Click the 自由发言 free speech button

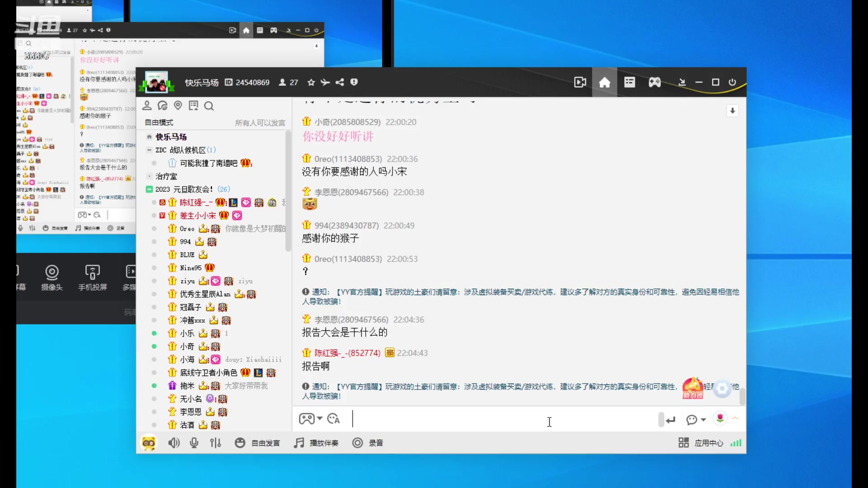(x=258, y=443)
